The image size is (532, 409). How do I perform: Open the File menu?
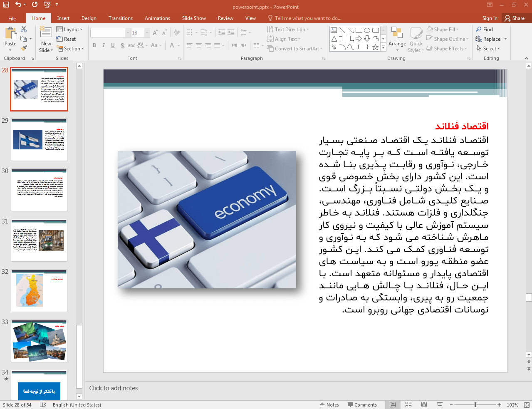point(12,18)
